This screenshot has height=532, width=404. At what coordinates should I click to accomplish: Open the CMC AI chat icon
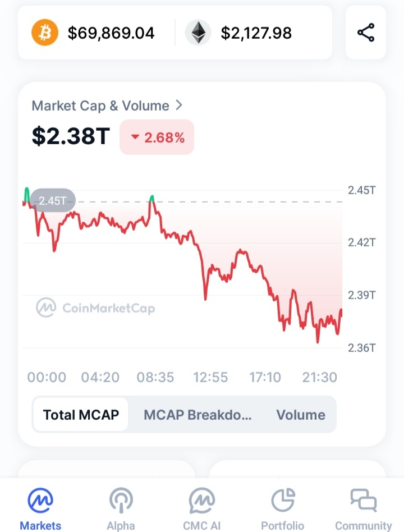(x=202, y=500)
